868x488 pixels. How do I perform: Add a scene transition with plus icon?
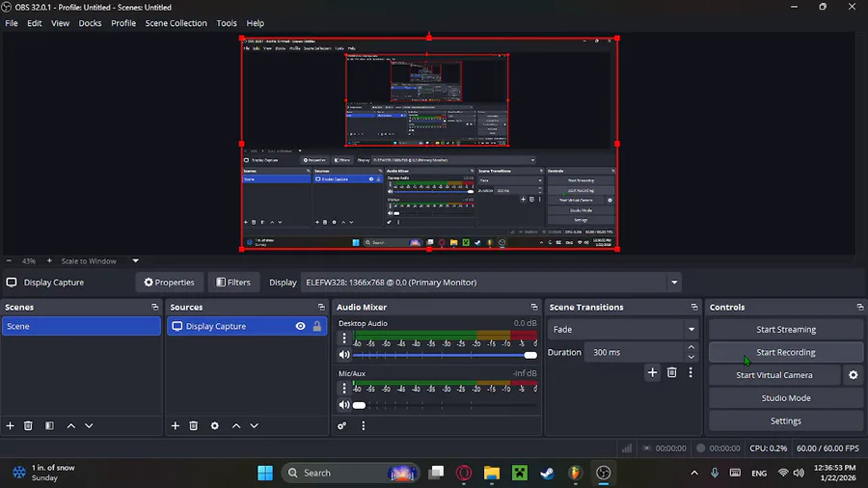coord(653,372)
